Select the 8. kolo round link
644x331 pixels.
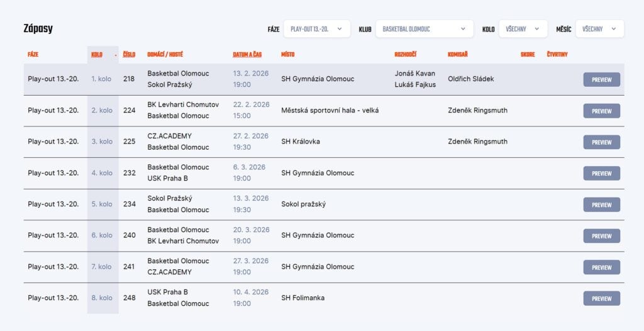(x=102, y=298)
